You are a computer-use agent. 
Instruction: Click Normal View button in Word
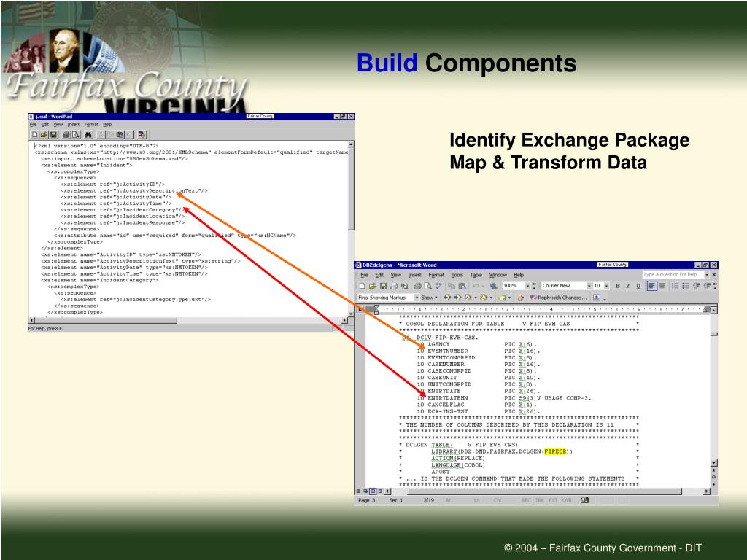pyautogui.click(x=358, y=491)
